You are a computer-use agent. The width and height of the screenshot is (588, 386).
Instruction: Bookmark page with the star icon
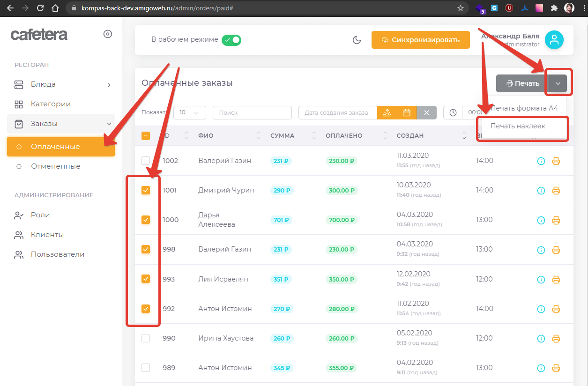(461, 8)
